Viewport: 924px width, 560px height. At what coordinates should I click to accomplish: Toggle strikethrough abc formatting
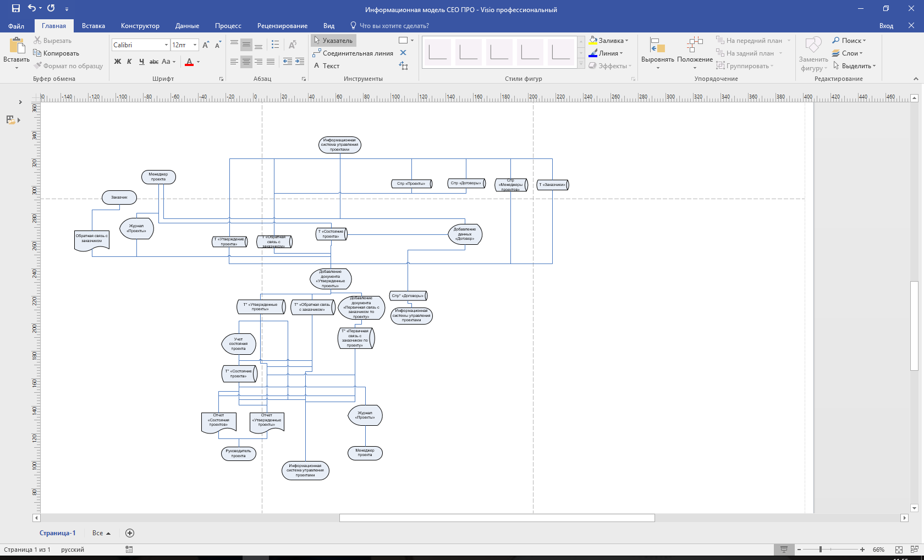pyautogui.click(x=154, y=62)
